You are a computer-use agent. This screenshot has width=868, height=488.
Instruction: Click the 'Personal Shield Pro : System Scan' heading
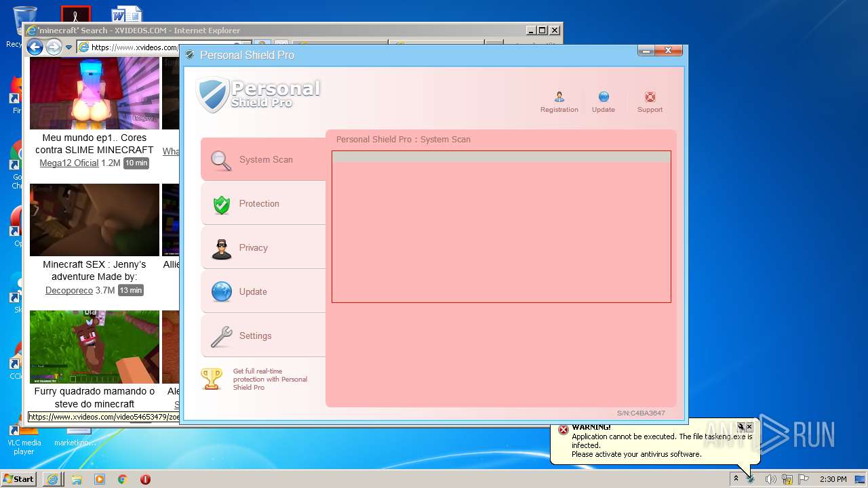pos(403,140)
